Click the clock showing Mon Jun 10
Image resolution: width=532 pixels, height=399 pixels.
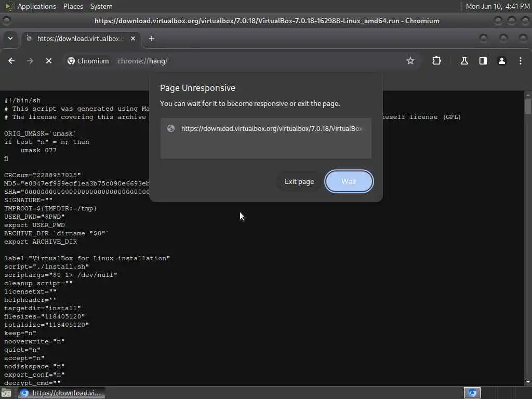[x=497, y=6]
